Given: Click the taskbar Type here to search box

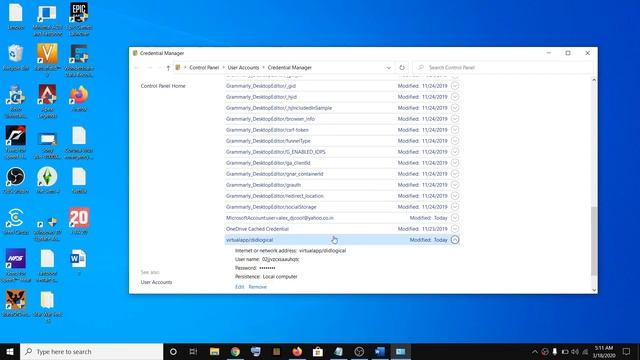Looking at the screenshot, I should 92,351.
